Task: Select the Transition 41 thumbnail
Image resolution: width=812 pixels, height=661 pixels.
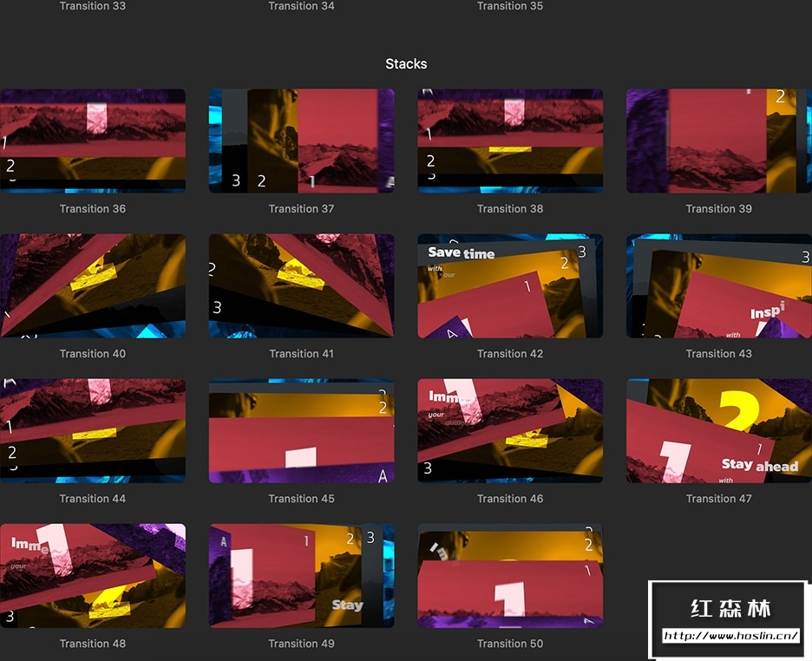Action: click(x=301, y=285)
